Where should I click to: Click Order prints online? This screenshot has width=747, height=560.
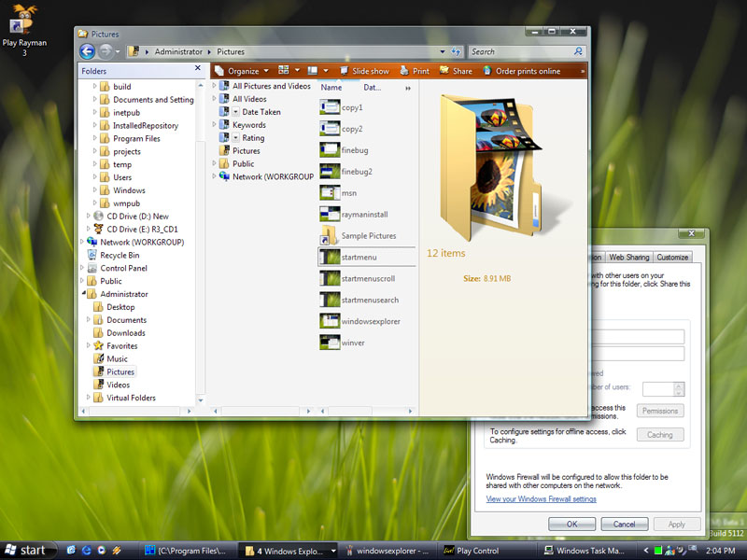(x=528, y=71)
